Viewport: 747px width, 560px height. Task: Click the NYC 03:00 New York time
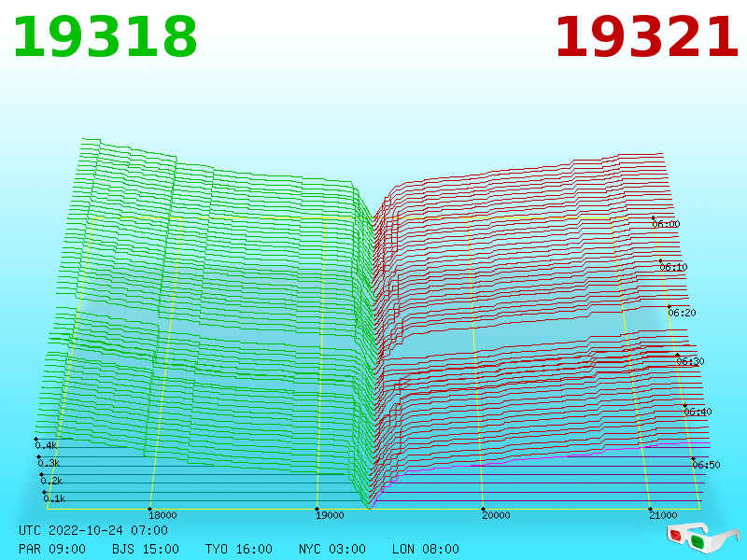coord(332,549)
